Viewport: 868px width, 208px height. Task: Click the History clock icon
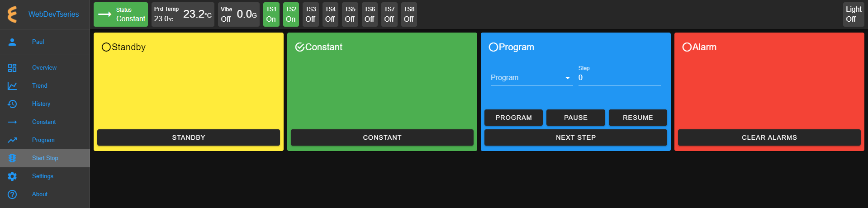tap(12, 104)
